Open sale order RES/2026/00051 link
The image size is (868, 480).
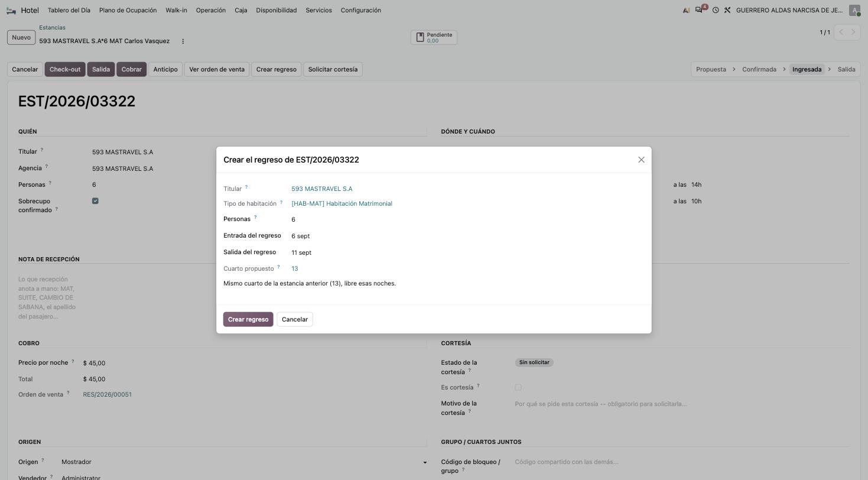[x=107, y=394]
